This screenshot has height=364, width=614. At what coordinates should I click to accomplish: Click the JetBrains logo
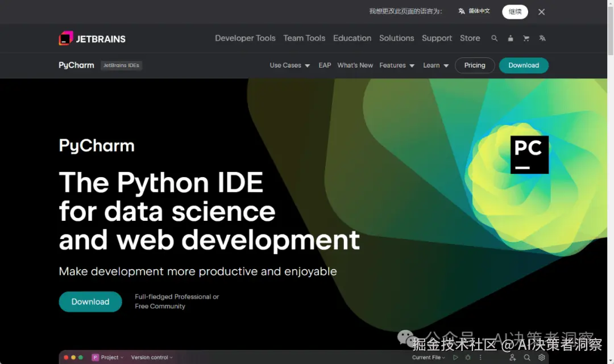pyautogui.click(x=93, y=38)
